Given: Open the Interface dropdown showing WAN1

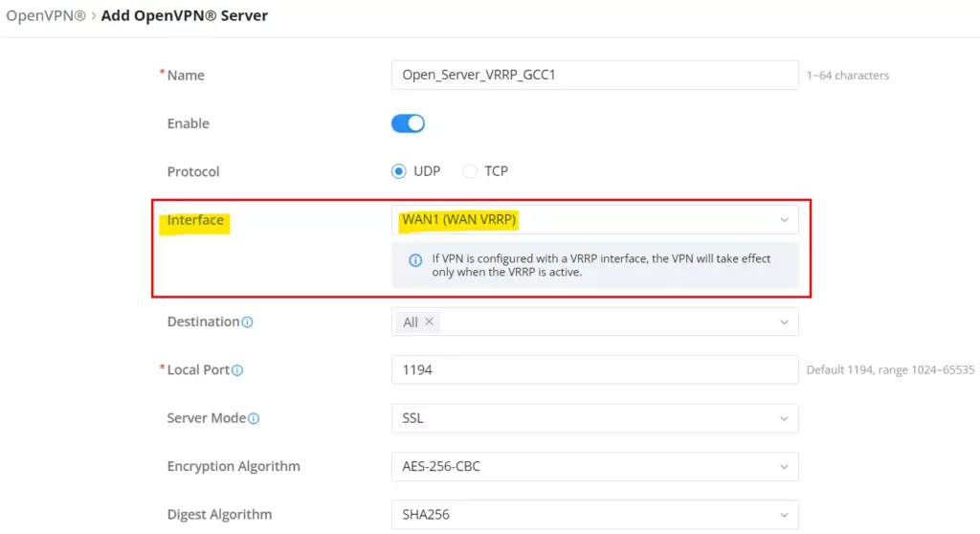Looking at the screenshot, I should 594,220.
